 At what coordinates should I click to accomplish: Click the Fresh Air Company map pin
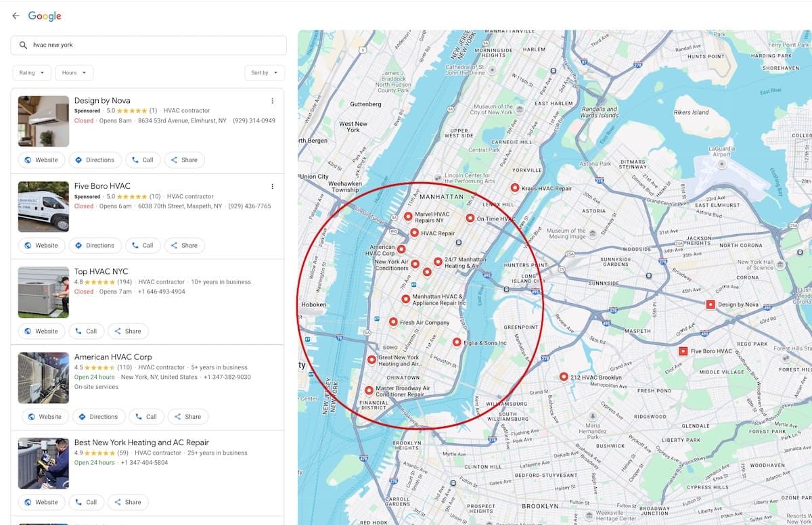[393, 322]
